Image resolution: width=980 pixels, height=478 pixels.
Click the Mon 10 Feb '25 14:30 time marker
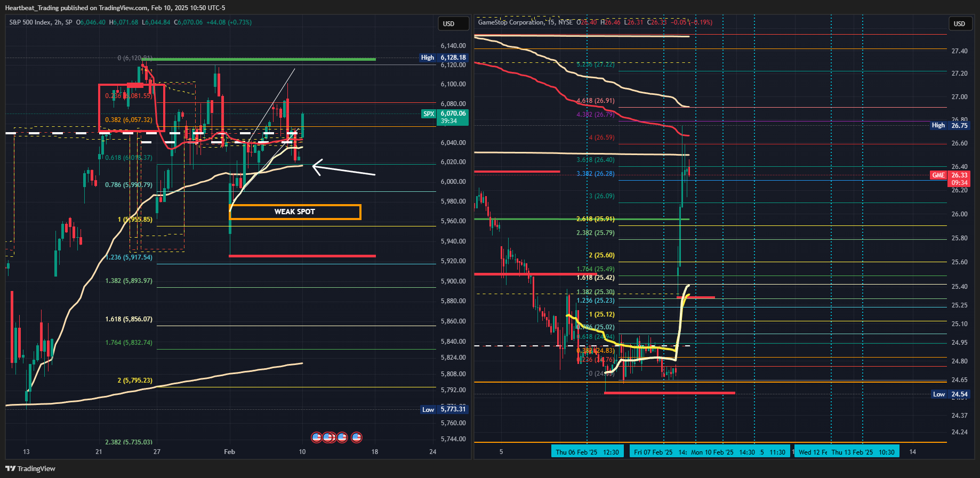coord(722,452)
